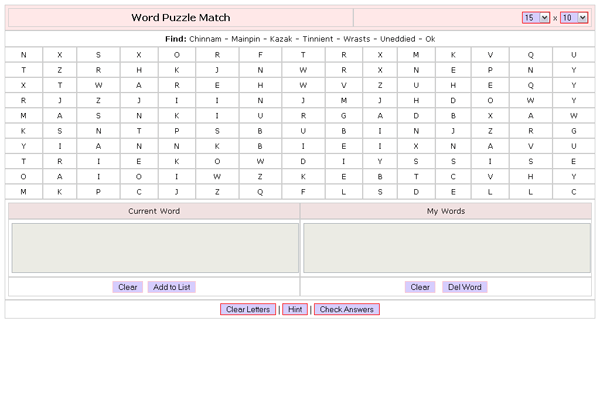Clear the Current Word box
600x400 pixels.
point(128,287)
